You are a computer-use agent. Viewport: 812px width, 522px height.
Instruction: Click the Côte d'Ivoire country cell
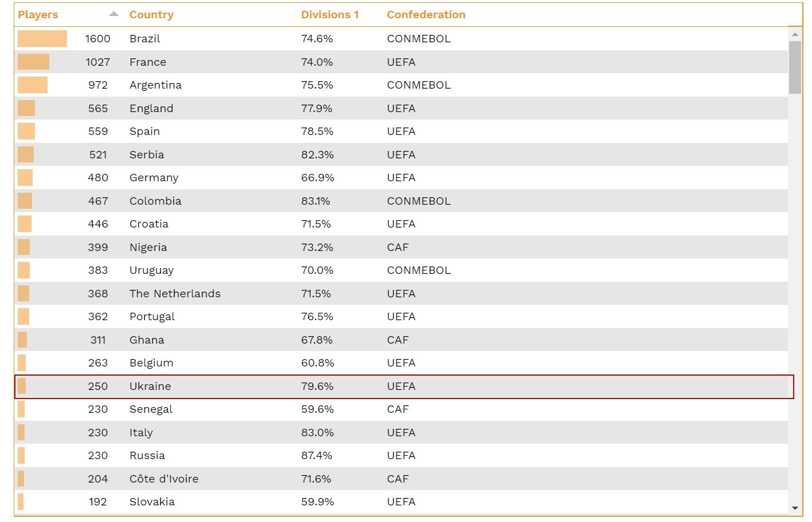[x=164, y=479]
